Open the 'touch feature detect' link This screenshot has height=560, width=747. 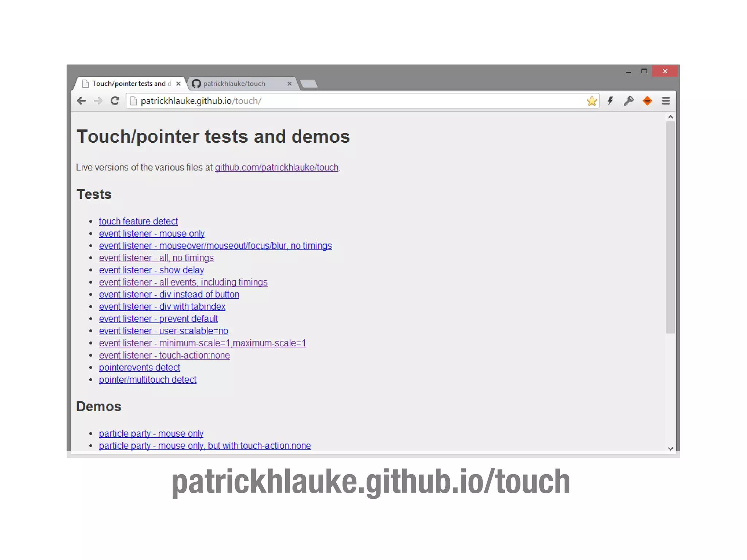click(x=138, y=221)
